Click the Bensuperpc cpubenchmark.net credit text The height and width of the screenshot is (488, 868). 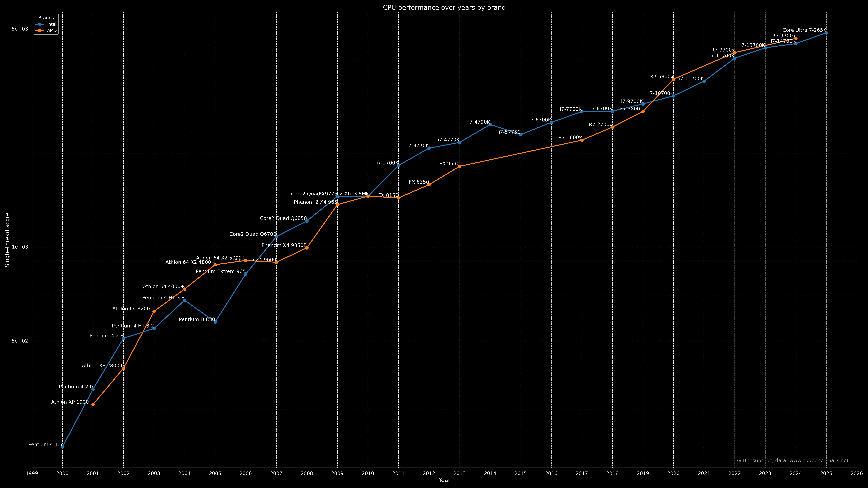[x=792, y=461]
